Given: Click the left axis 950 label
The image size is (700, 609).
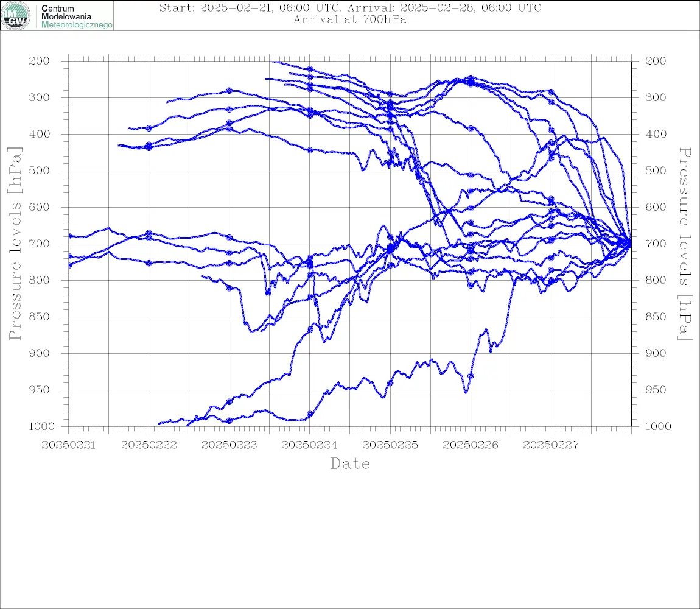Looking at the screenshot, I should tap(40, 390).
